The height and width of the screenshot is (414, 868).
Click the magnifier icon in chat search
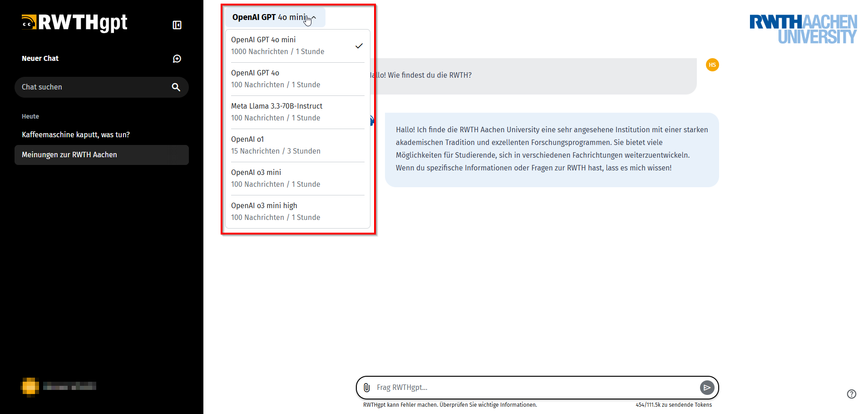[x=176, y=87]
